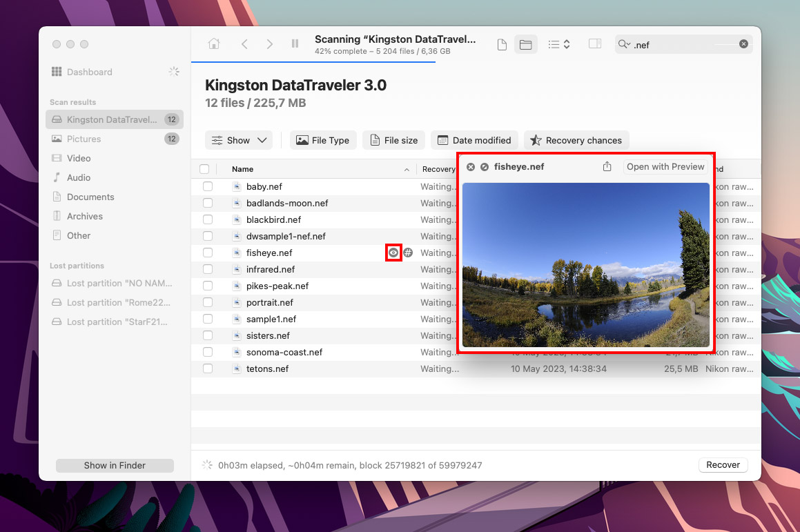
Task: Open the Show dropdown filter
Action: tap(239, 140)
